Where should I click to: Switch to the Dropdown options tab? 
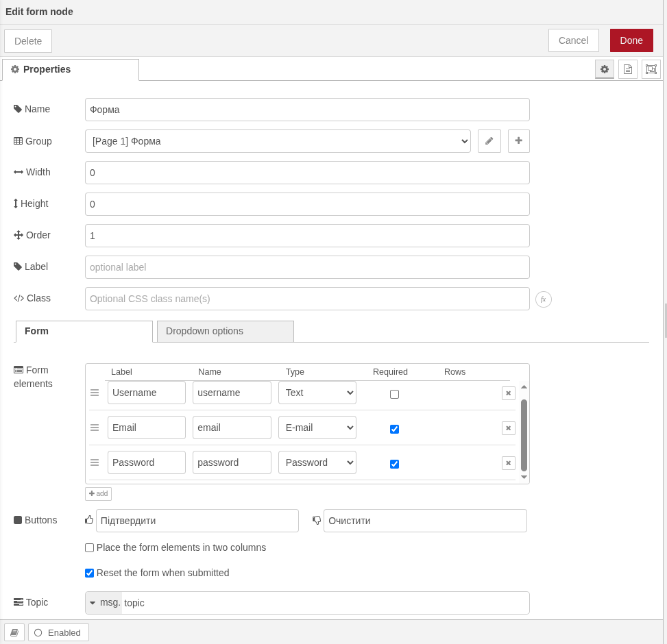(x=225, y=332)
